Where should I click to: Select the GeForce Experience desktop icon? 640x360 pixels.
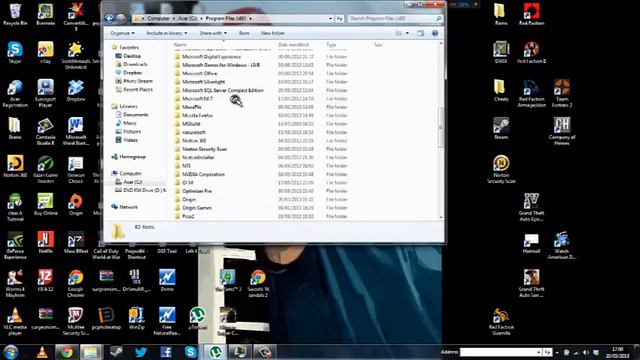(x=15, y=245)
